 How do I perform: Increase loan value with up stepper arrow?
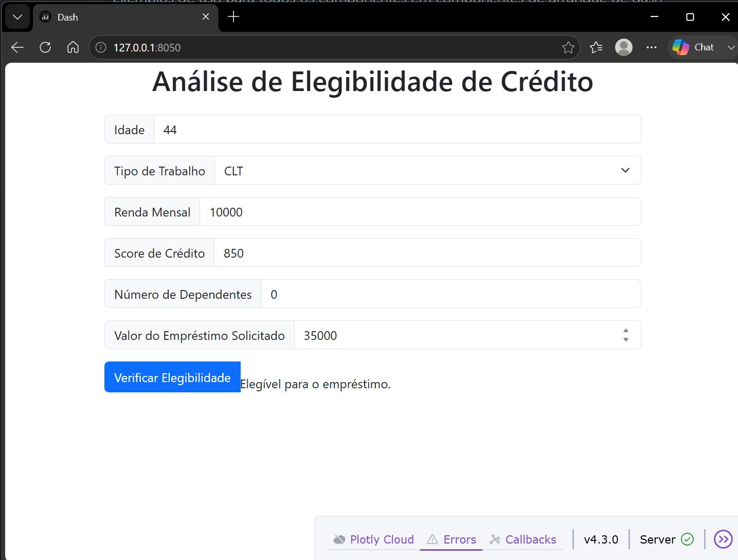tap(626, 331)
